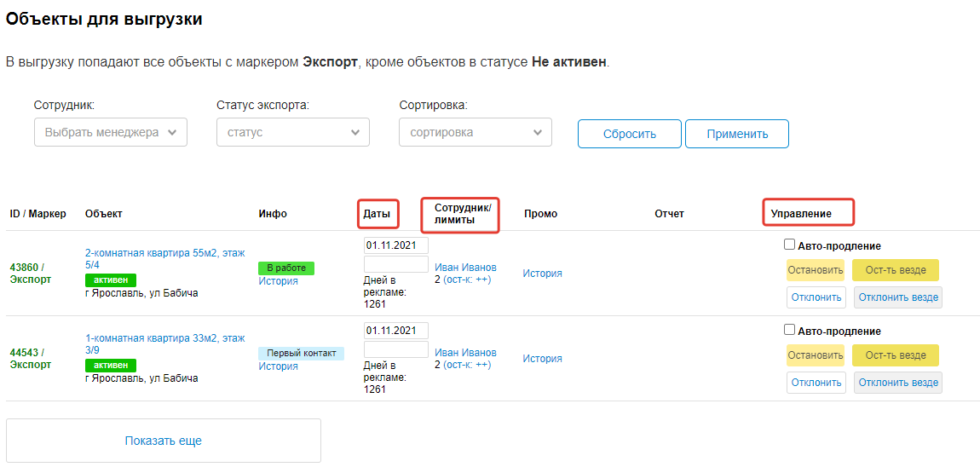This screenshot has height=467, width=980.
Task: Click the empty second date field for object 44543
Action: point(395,349)
